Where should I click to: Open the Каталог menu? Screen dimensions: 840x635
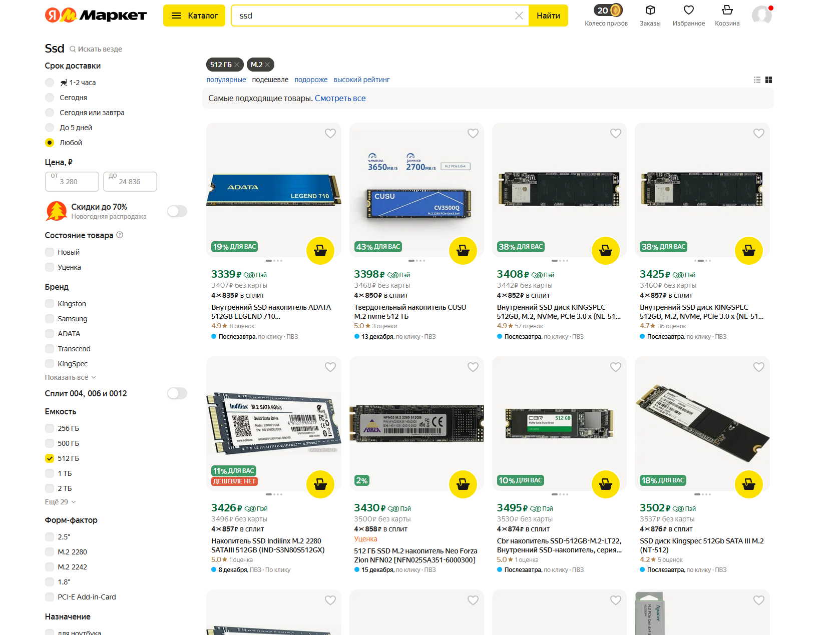[x=194, y=16]
